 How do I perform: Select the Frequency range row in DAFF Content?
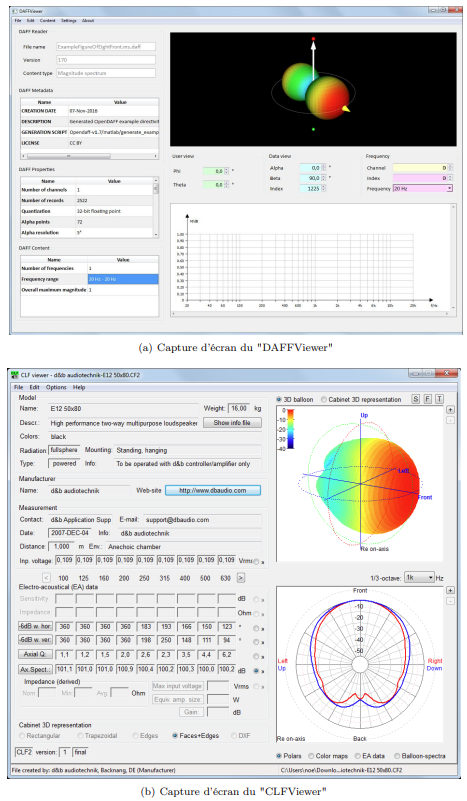(x=89, y=279)
